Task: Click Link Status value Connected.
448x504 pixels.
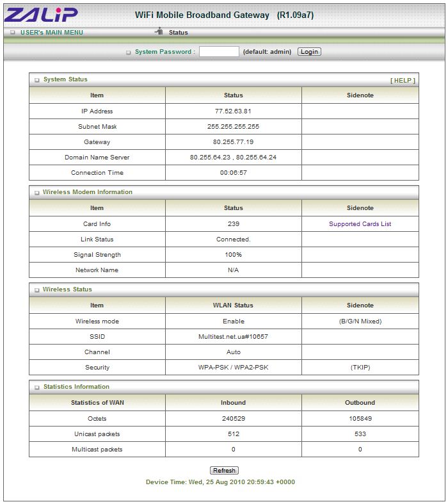Action: tap(234, 240)
